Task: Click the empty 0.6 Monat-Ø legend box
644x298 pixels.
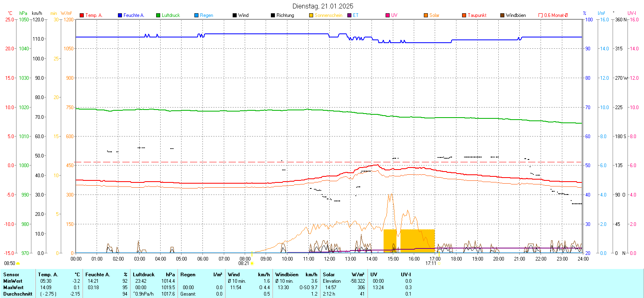Action: pos(541,15)
